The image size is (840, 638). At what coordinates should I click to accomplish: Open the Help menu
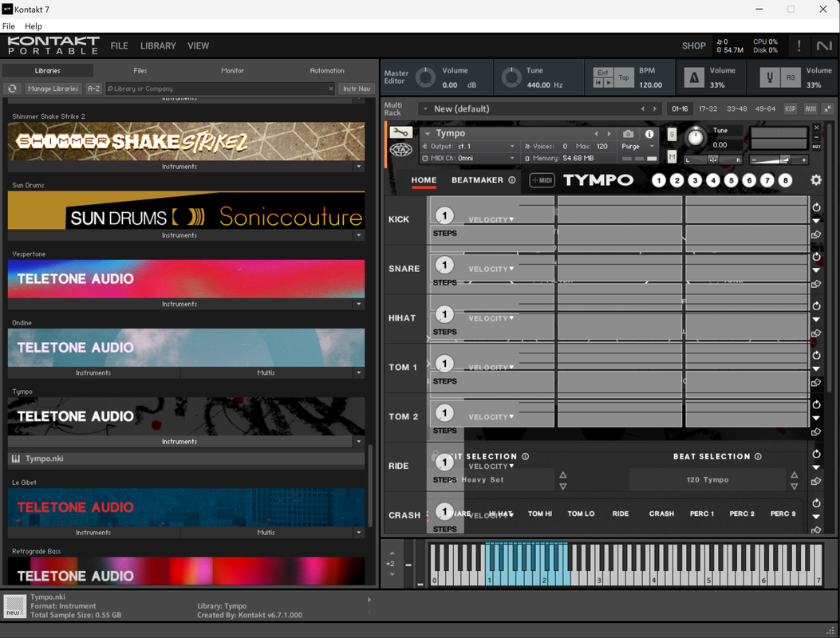(x=34, y=26)
